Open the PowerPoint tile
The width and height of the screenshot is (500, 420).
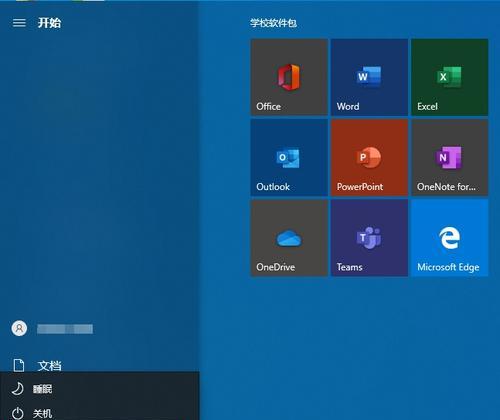point(369,157)
